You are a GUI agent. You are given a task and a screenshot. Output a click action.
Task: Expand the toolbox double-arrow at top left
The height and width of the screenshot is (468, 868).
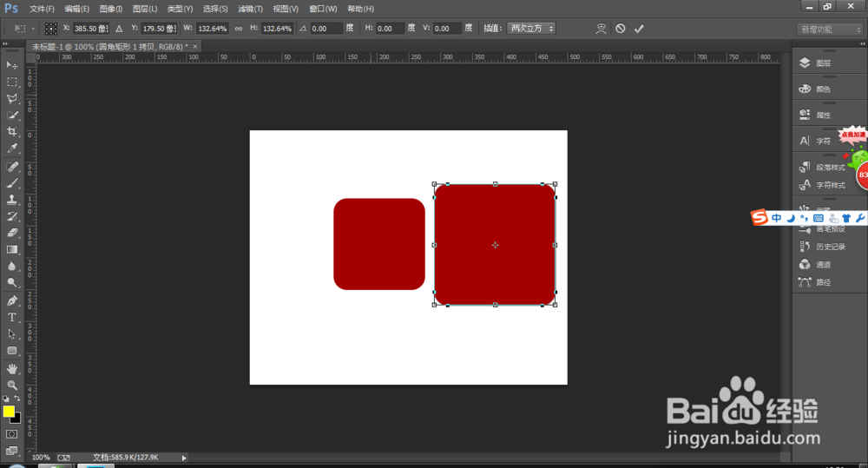point(5,43)
